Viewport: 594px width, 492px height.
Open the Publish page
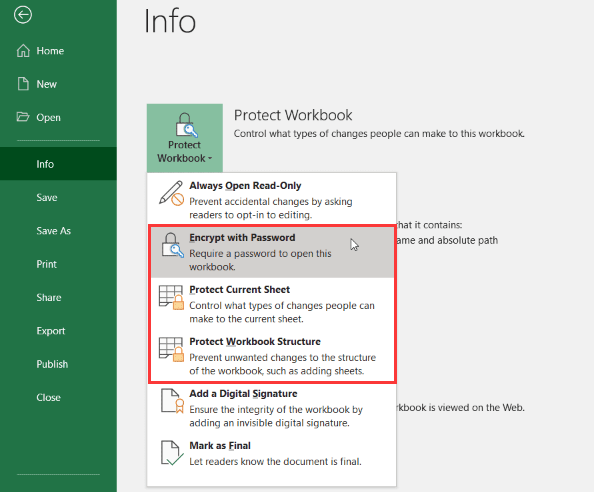pyautogui.click(x=58, y=364)
